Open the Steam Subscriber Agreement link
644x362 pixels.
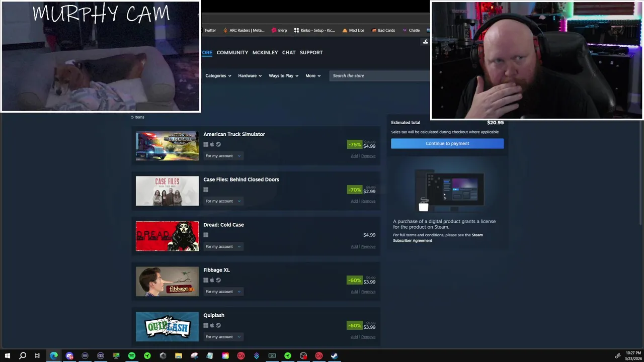(438, 238)
